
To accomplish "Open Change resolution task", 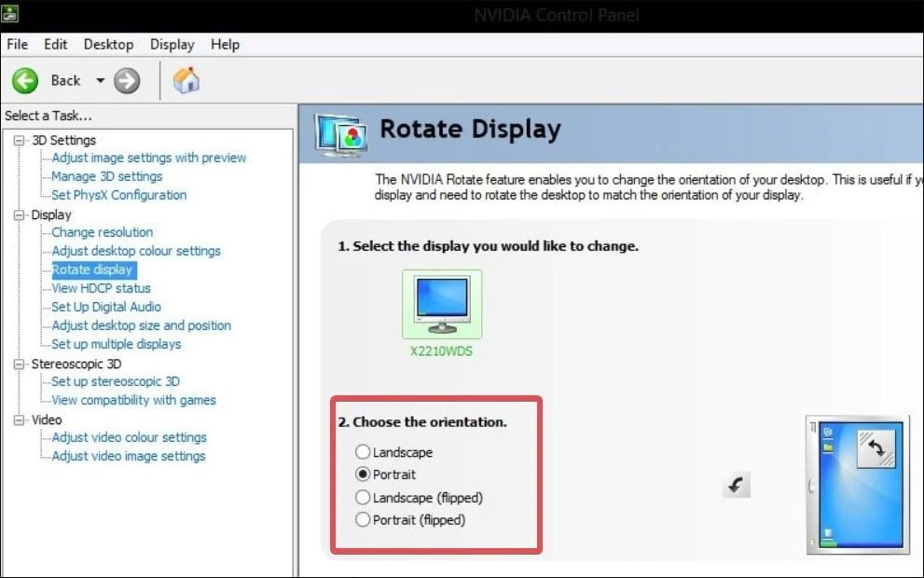I will click(102, 232).
